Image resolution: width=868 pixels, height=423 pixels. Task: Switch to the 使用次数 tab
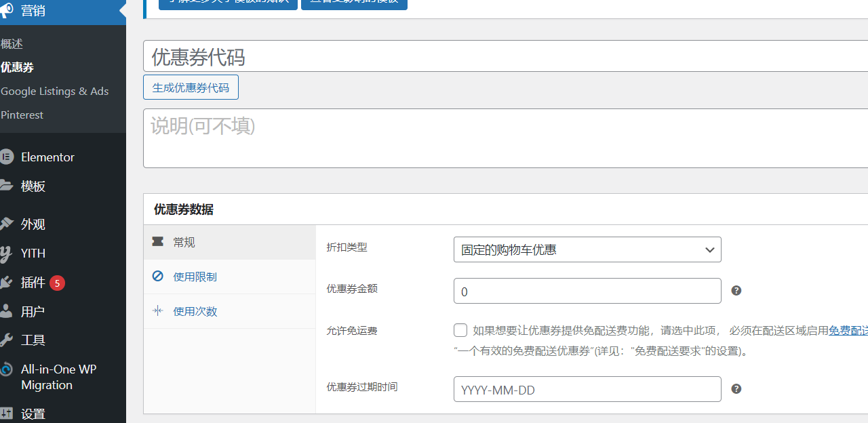click(230, 311)
